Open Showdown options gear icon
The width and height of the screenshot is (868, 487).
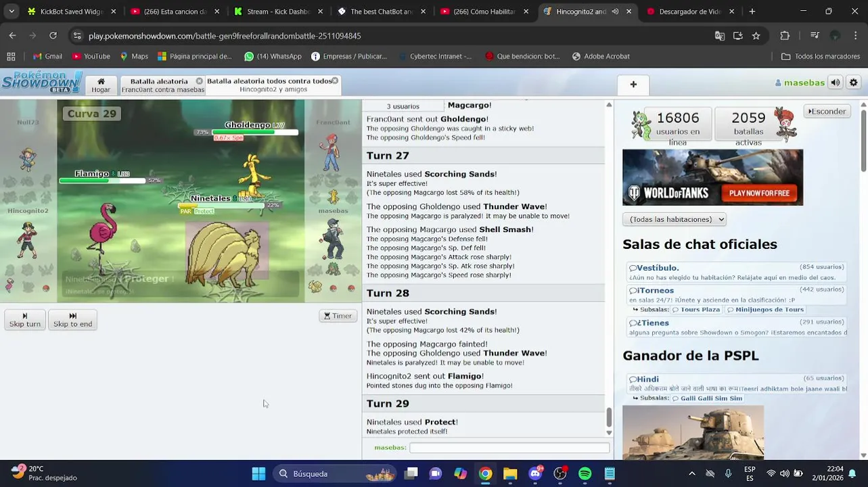854,83
